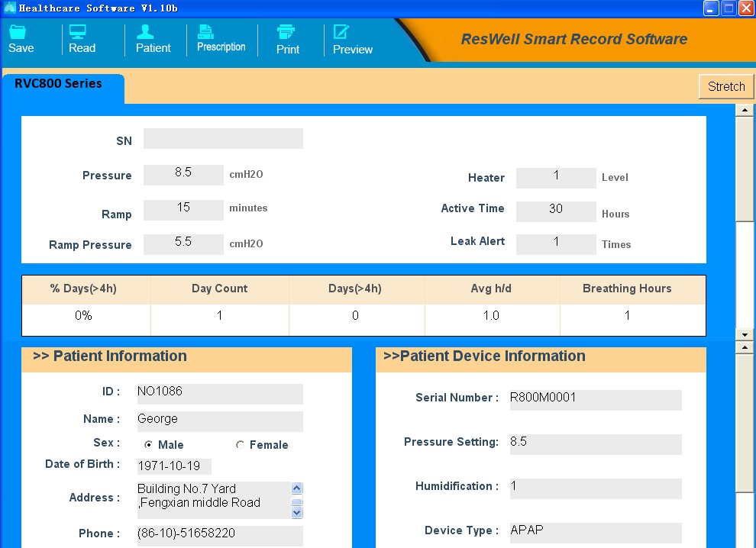This screenshot has height=548, width=756.
Task: Click the Ramp field showing 15
Action: [x=183, y=210]
